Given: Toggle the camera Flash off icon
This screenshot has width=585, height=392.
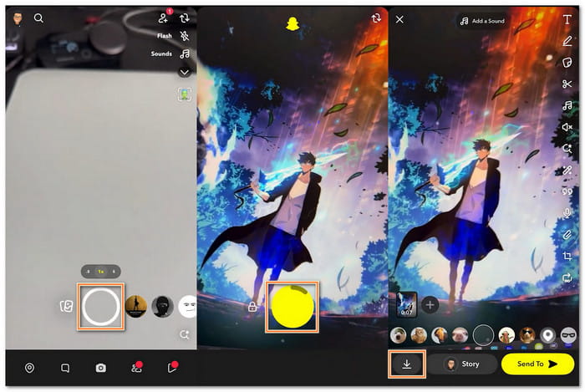Looking at the screenshot, I should 185,36.
